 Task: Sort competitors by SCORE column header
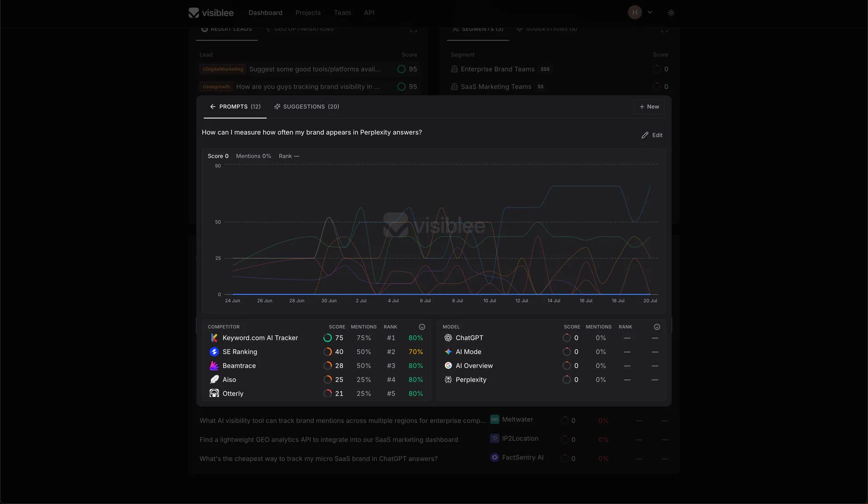coord(337,327)
